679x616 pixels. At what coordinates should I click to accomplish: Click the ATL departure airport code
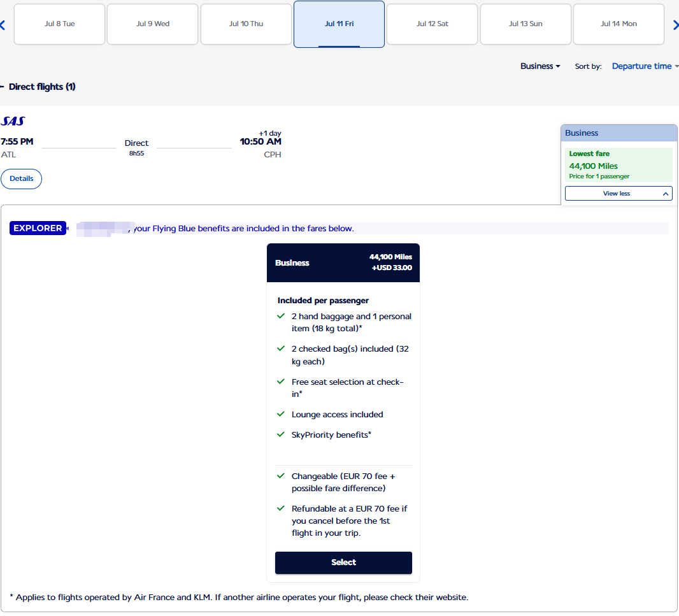click(x=8, y=155)
